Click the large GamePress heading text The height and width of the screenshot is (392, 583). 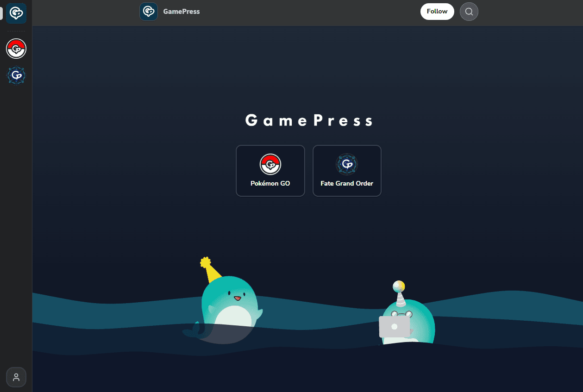pos(309,121)
